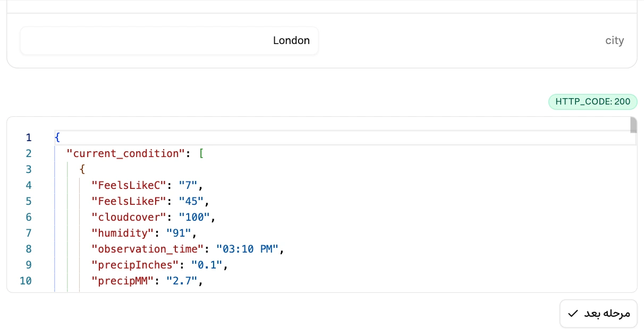Click line number 10 in the gutter
The image size is (644, 329).
(26, 281)
